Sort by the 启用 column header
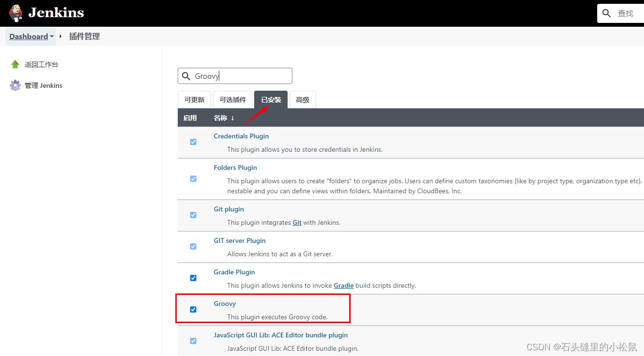Image resolution: width=644 pixels, height=356 pixels. tap(190, 118)
